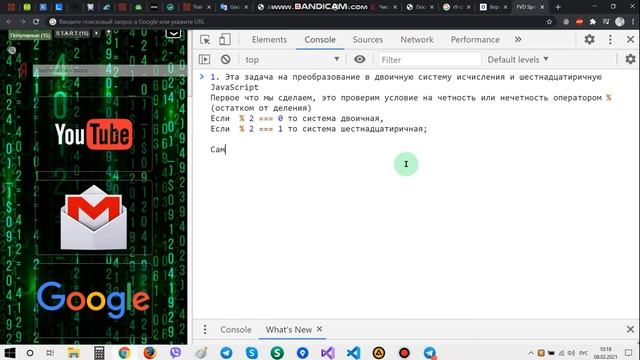Toggle device toolbar icon in DevTools

pos(224,40)
